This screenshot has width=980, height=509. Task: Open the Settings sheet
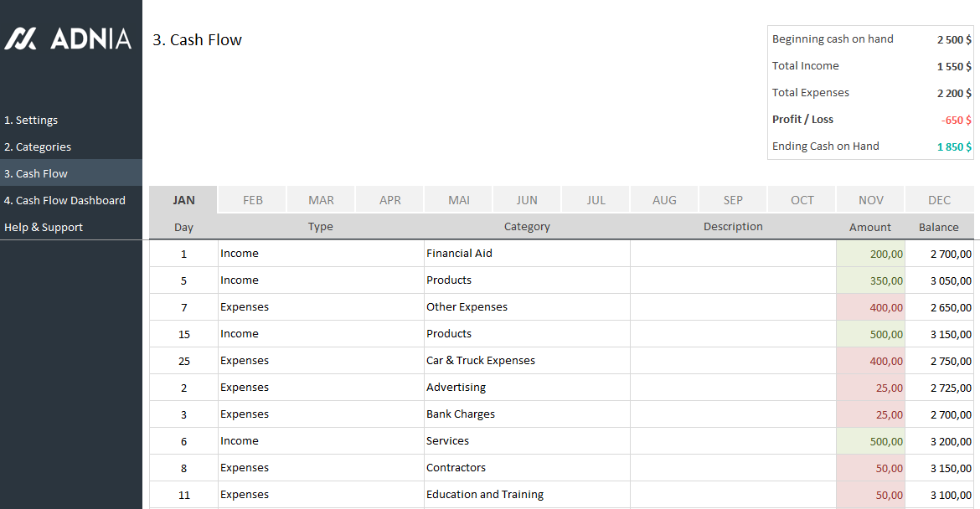coord(31,120)
